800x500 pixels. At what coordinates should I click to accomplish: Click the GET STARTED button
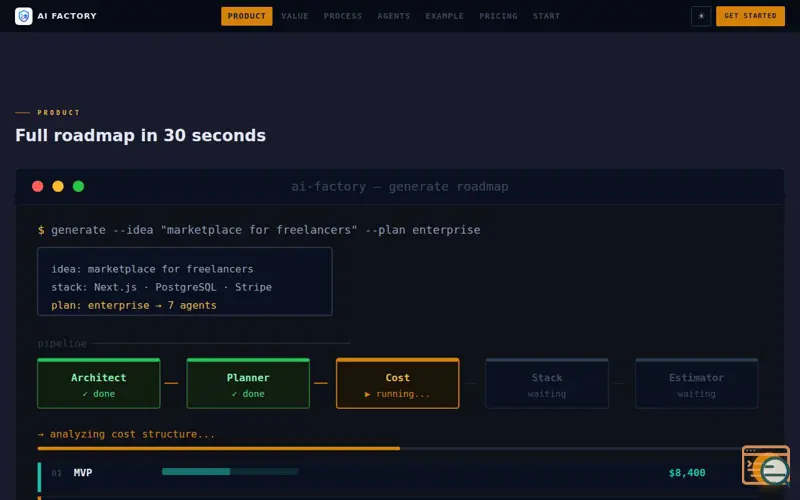(x=750, y=16)
